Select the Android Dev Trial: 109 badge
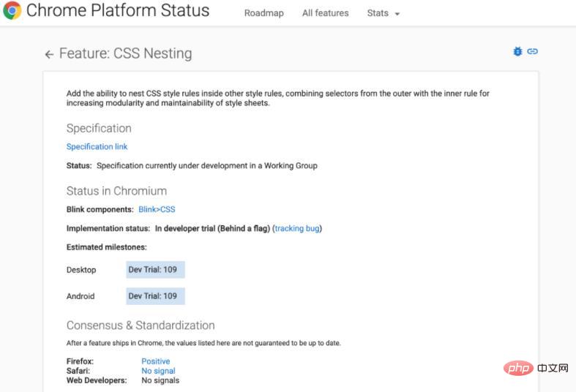 [155, 296]
